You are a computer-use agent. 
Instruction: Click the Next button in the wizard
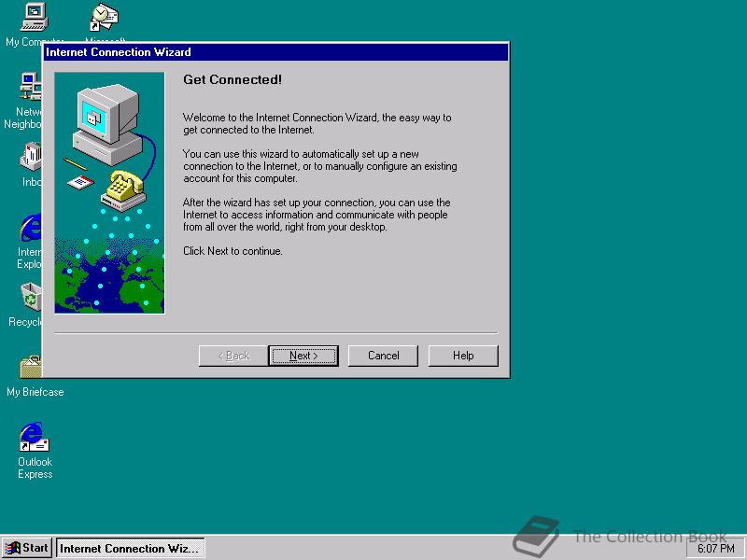click(303, 356)
